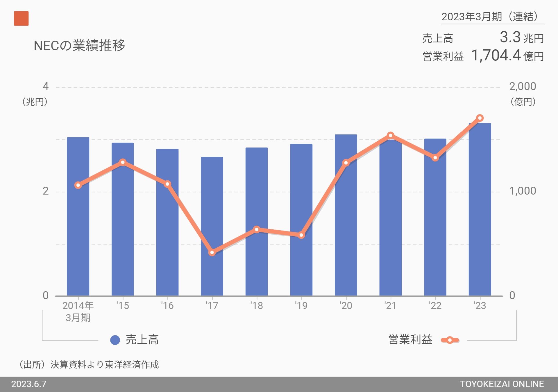Click the right axis value 1,000
The image size is (558, 392).
[x=523, y=191]
